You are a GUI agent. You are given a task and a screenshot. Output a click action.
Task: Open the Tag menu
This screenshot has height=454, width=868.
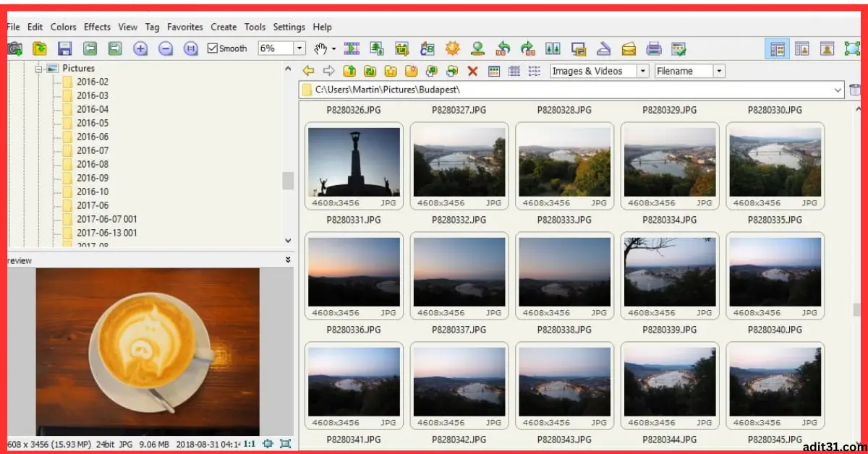[x=152, y=27]
